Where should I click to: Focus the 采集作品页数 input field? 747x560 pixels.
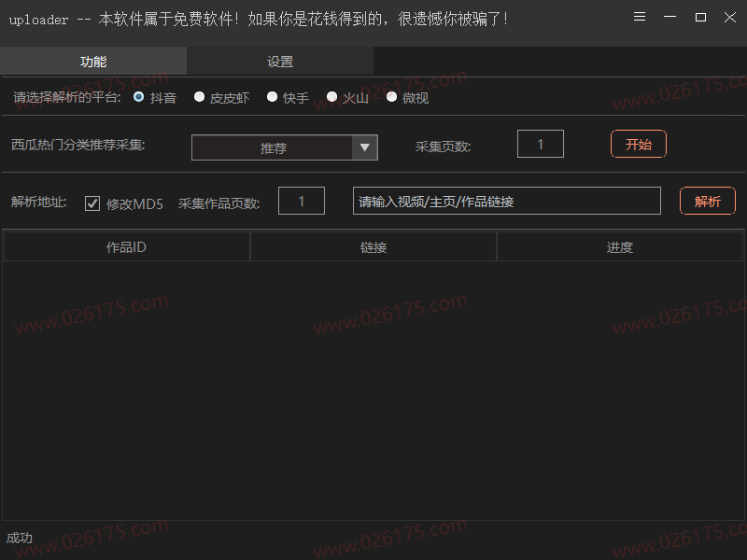point(302,201)
